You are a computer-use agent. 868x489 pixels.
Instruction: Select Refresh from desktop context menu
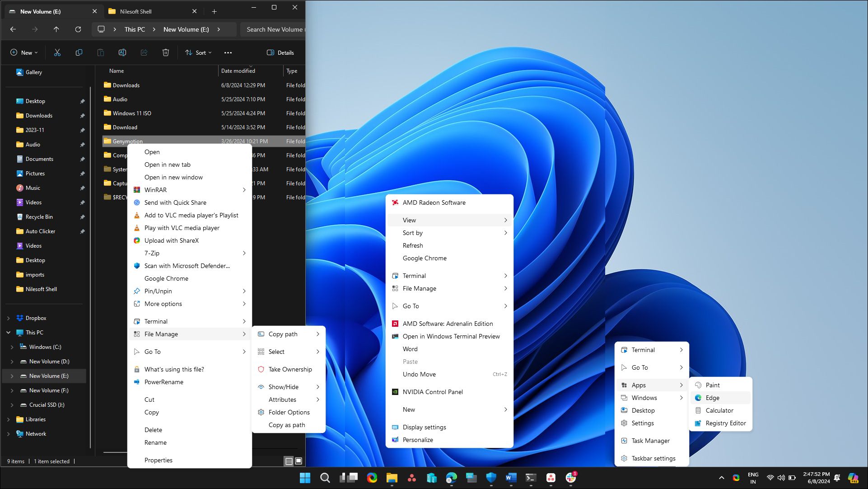pyautogui.click(x=412, y=245)
